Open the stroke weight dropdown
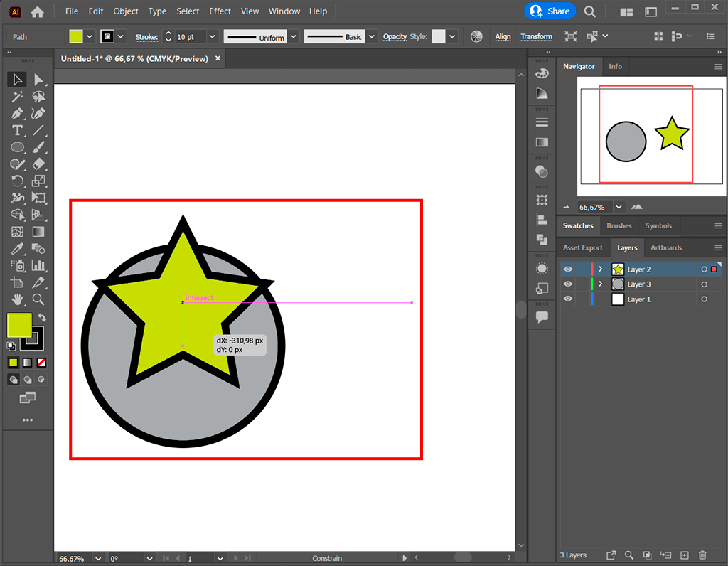This screenshot has height=566, width=728. (211, 36)
